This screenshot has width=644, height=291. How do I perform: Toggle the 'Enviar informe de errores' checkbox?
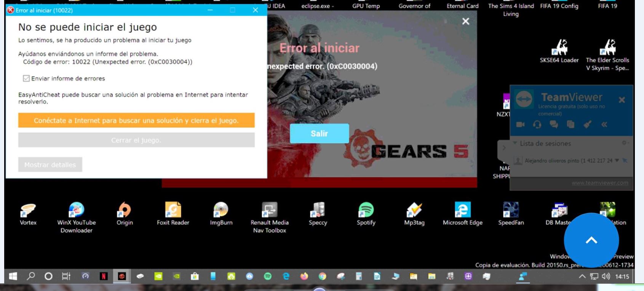pos(26,78)
